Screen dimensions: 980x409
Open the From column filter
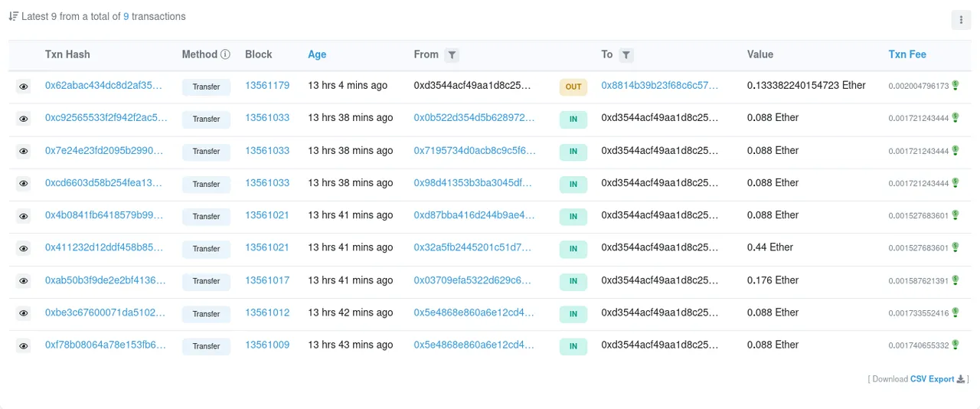coord(452,55)
